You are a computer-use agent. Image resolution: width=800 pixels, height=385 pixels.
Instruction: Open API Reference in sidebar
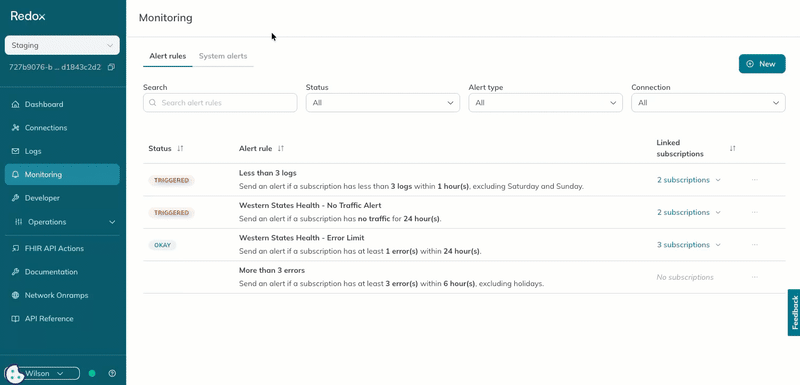[62, 319]
